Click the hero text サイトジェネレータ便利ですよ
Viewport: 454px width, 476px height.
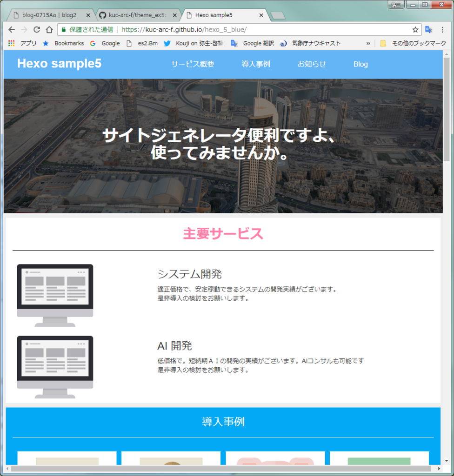coord(219,135)
